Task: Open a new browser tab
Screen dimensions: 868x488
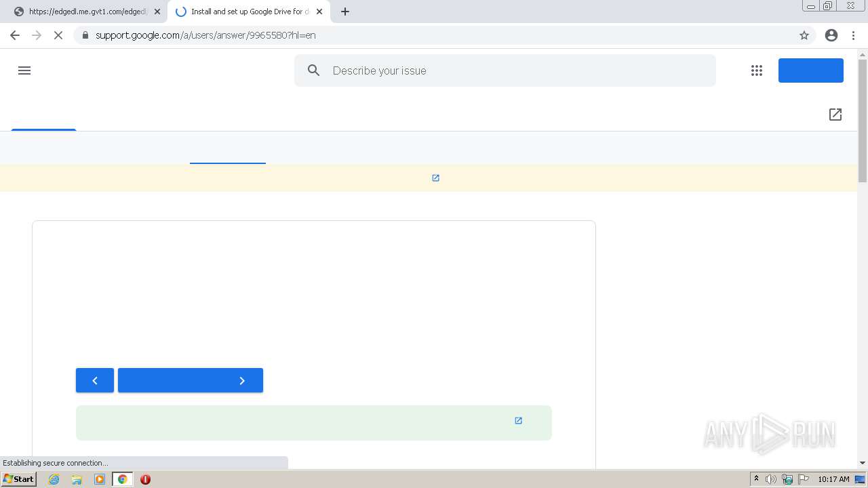Action: pos(345,12)
